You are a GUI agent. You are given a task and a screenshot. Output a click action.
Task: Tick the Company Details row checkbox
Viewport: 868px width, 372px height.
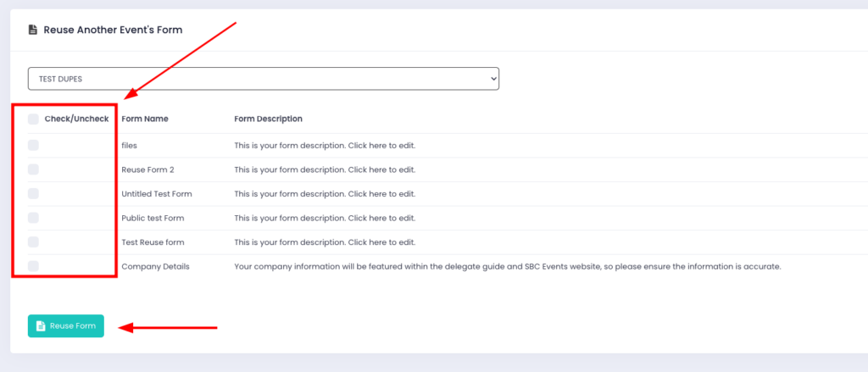[33, 266]
